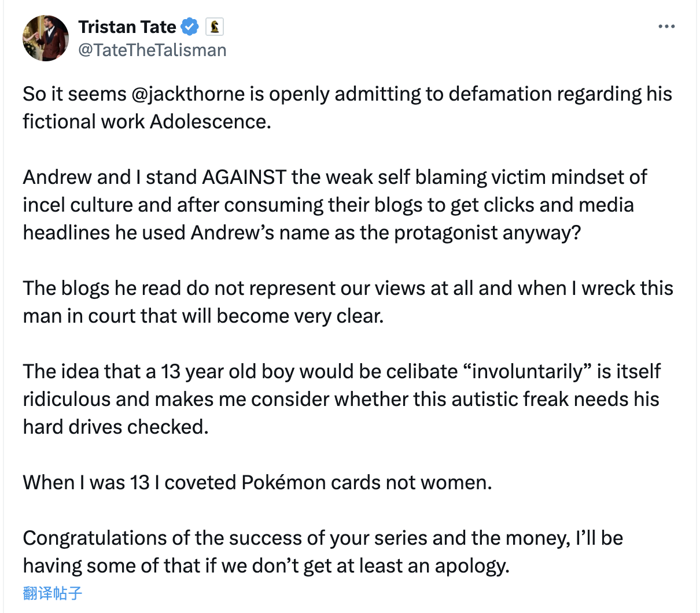Click the capitalized word AGAINST
The height and width of the screenshot is (613, 700).
pos(244,177)
